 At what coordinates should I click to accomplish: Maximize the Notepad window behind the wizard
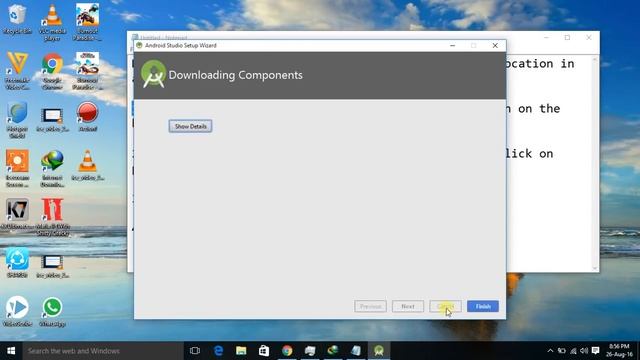point(567,38)
